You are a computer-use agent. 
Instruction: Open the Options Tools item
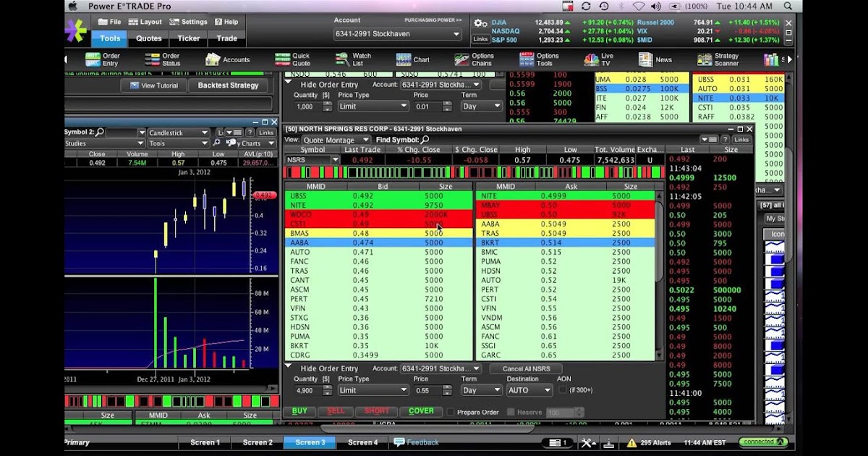tap(539, 59)
